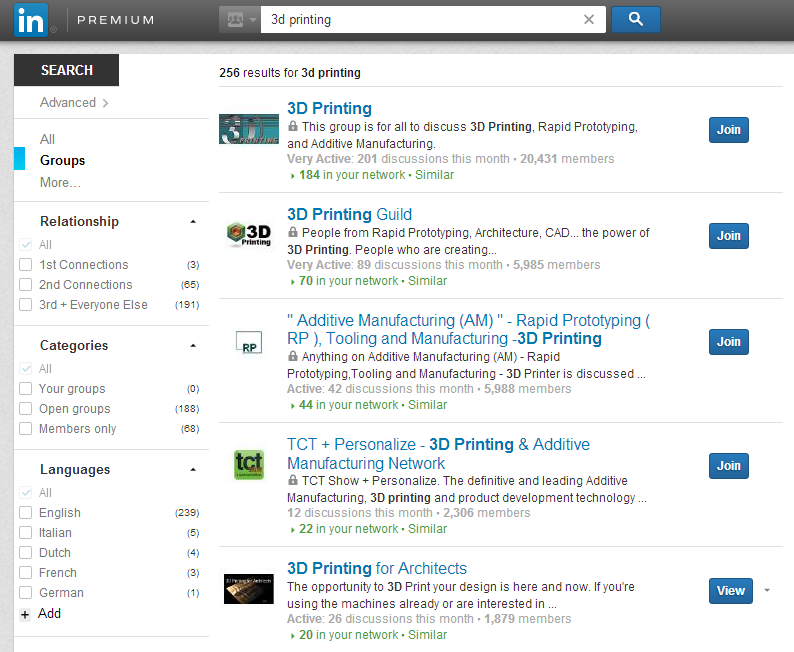This screenshot has width=794, height=652.
Task: Check the English language filter
Action: pyautogui.click(x=25, y=513)
